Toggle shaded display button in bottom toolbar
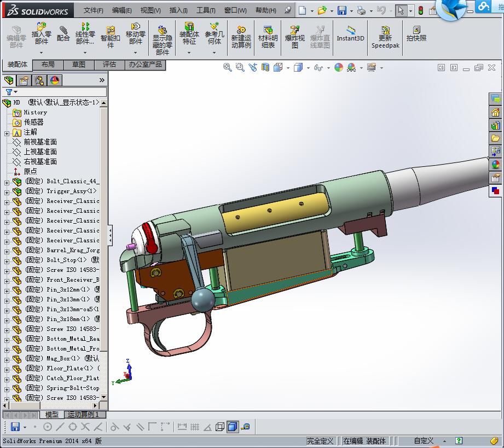Image resolution: width=504 pixels, height=448 pixels. pos(233,427)
